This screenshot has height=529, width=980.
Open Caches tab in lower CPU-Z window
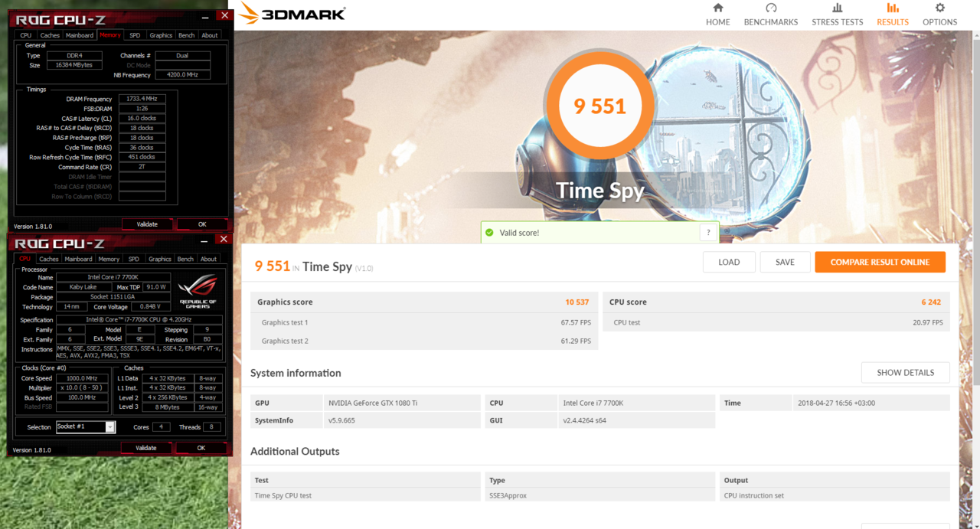pos(49,259)
